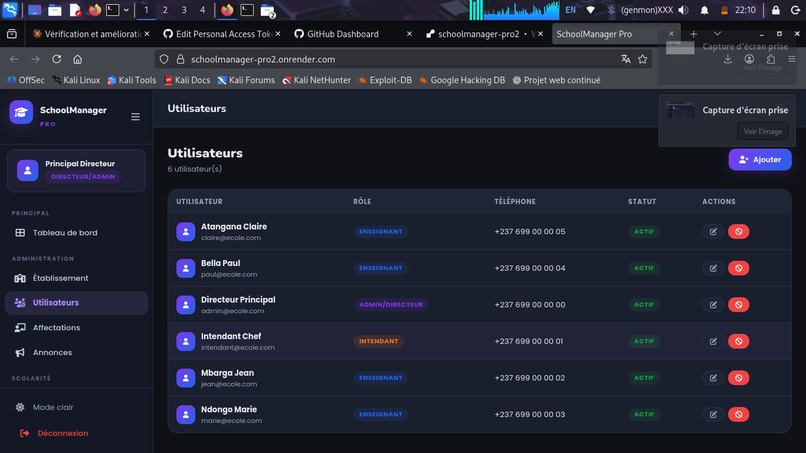
Task: Switch to GitHub Dashboard tab
Action: pos(353,34)
